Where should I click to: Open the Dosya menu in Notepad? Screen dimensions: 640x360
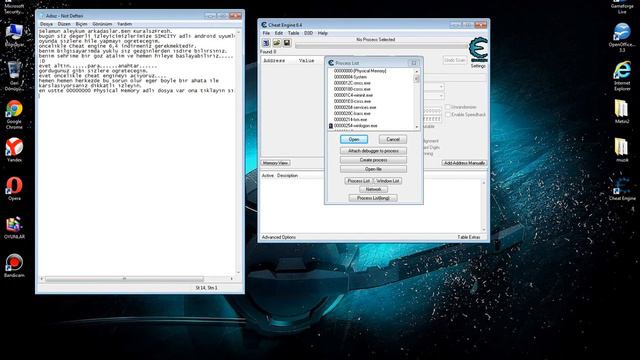pos(46,24)
